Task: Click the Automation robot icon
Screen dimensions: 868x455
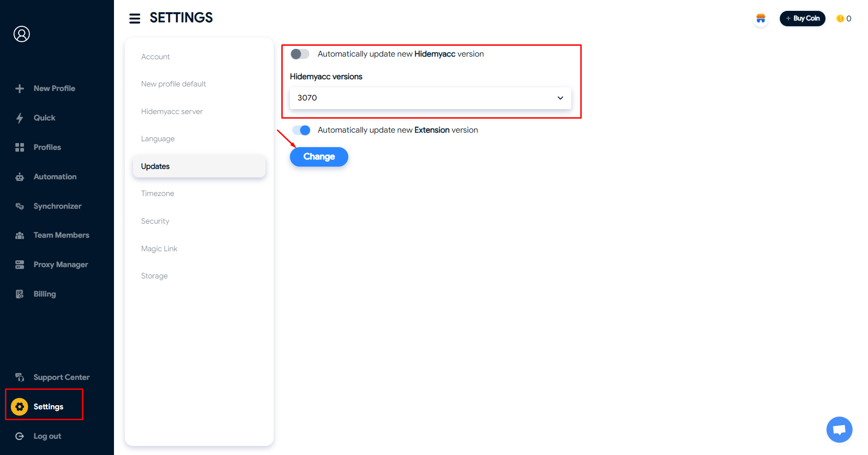Action: tap(19, 177)
